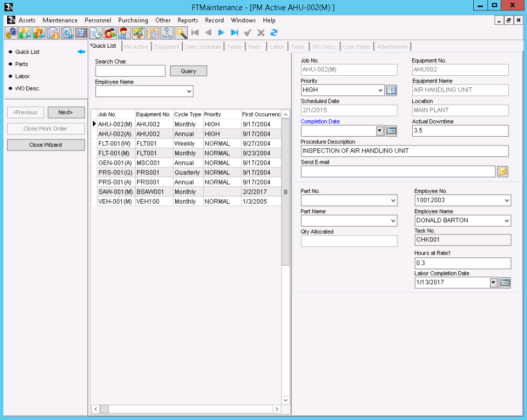Image resolution: width=527 pixels, height=420 pixels.
Task: Open the Other menu
Action: click(x=162, y=20)
